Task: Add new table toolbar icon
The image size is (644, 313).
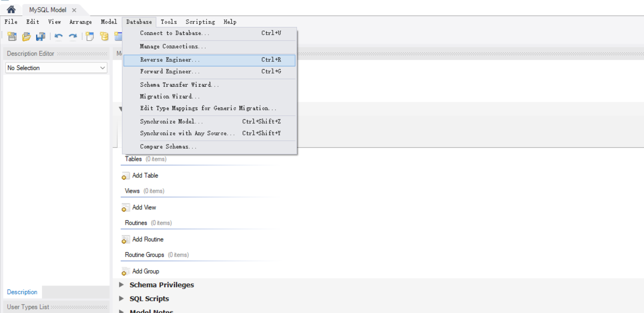Action: pos(118,36)
